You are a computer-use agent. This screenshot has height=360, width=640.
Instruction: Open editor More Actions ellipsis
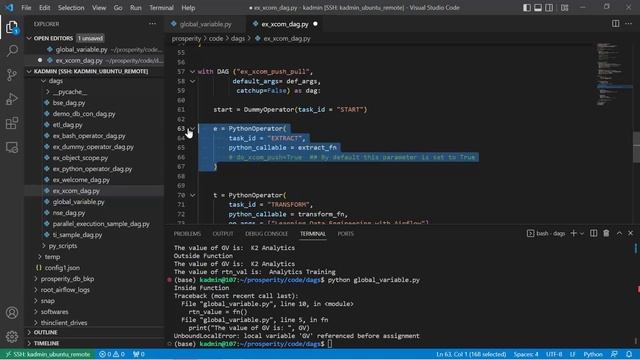click(x=628, y=24)
